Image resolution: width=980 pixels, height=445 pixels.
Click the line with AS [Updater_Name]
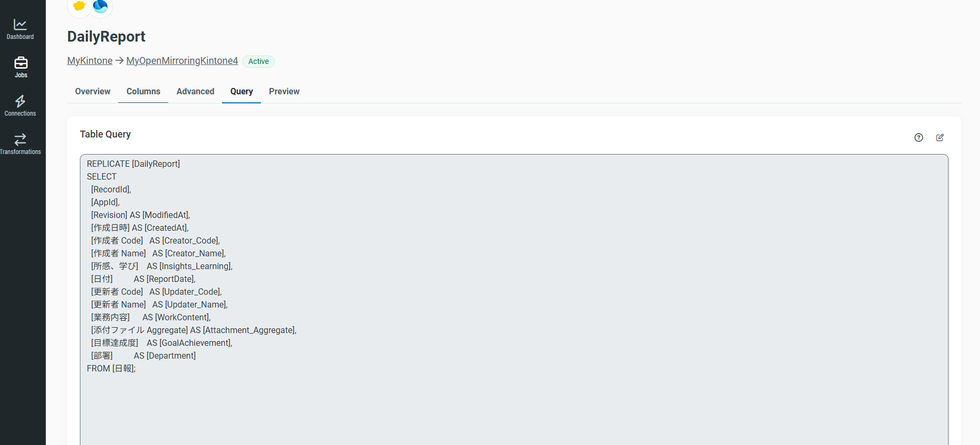(159, 304)
